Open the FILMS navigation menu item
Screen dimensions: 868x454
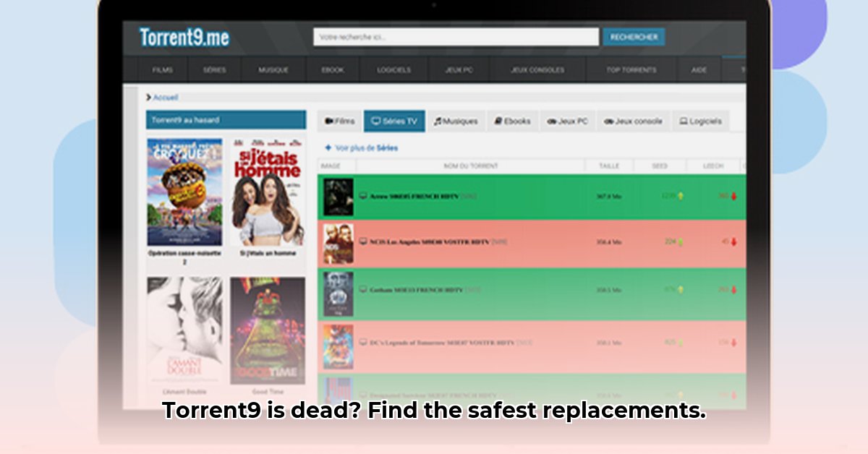coord(163,70)
